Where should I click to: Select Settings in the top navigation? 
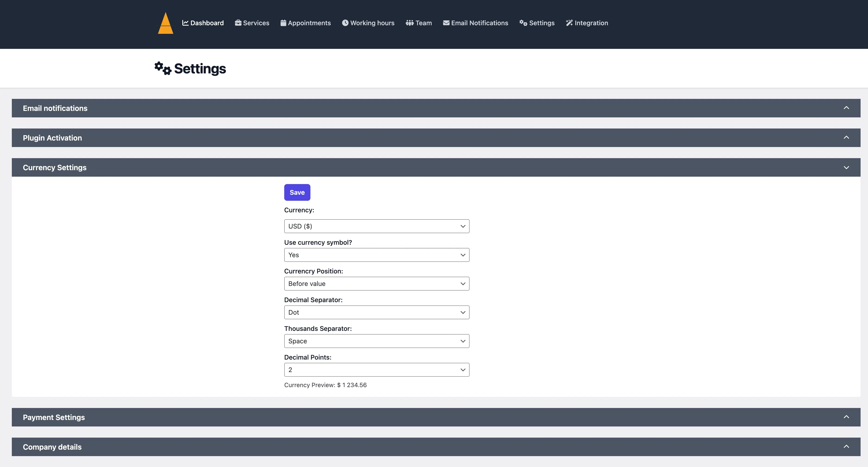(x=537, y=23)
